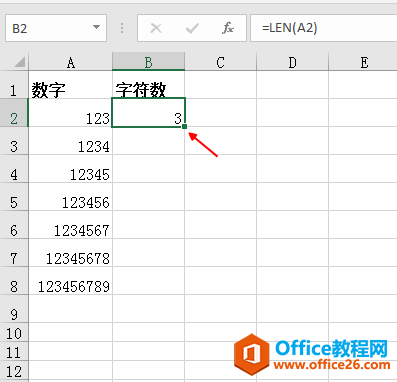Click cell B1 containing 字符数

point(148,85)
